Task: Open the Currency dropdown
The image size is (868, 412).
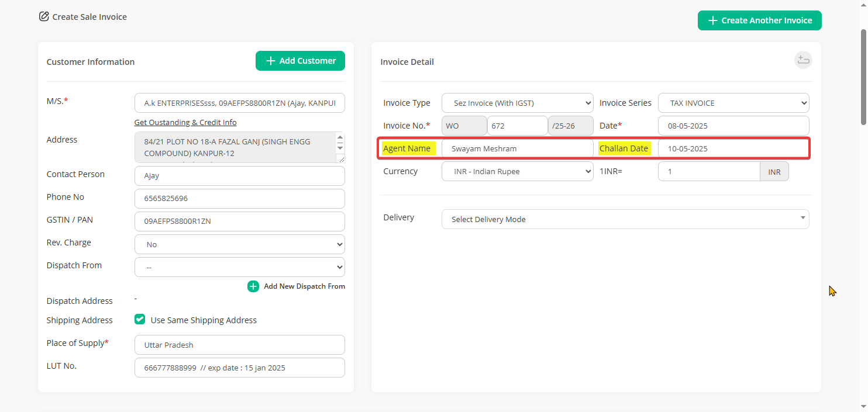Action: tap(517, 172)
